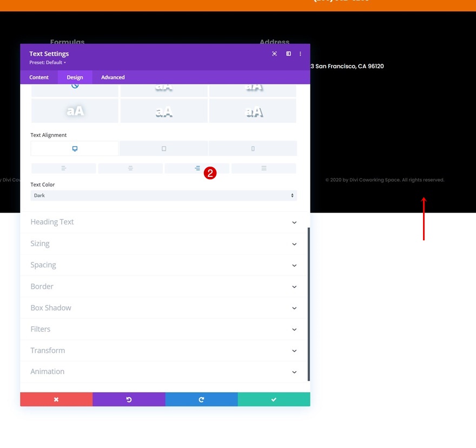Click the San Francisco address text
The height and width of the screenshot is (448, 476).
[x=347, y=66]
